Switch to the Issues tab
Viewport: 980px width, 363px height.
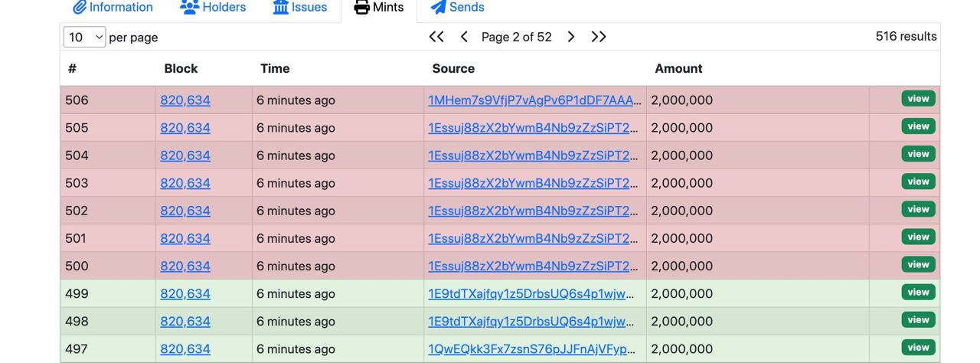(x=299, y=8)
